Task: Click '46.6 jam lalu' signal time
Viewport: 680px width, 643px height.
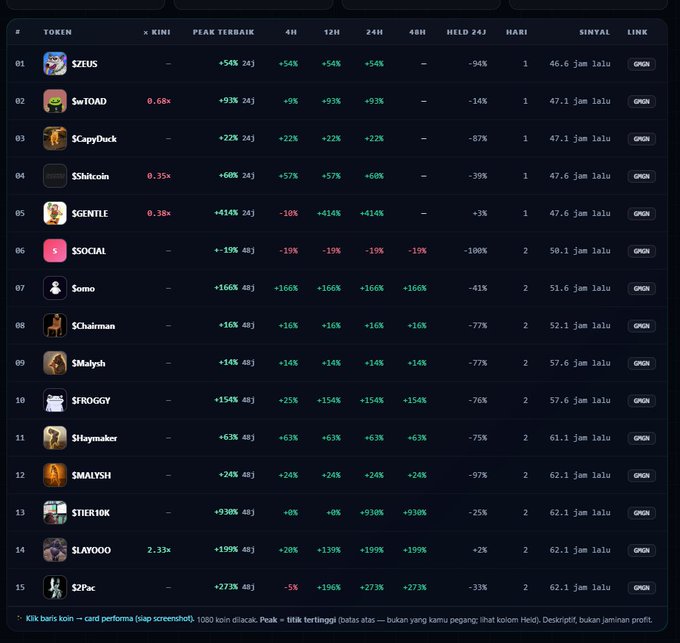Action: coord(580,64)
